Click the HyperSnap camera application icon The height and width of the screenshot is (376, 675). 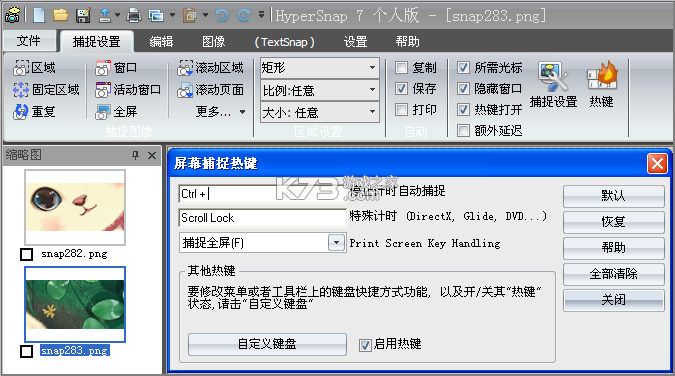click(12, 15)
